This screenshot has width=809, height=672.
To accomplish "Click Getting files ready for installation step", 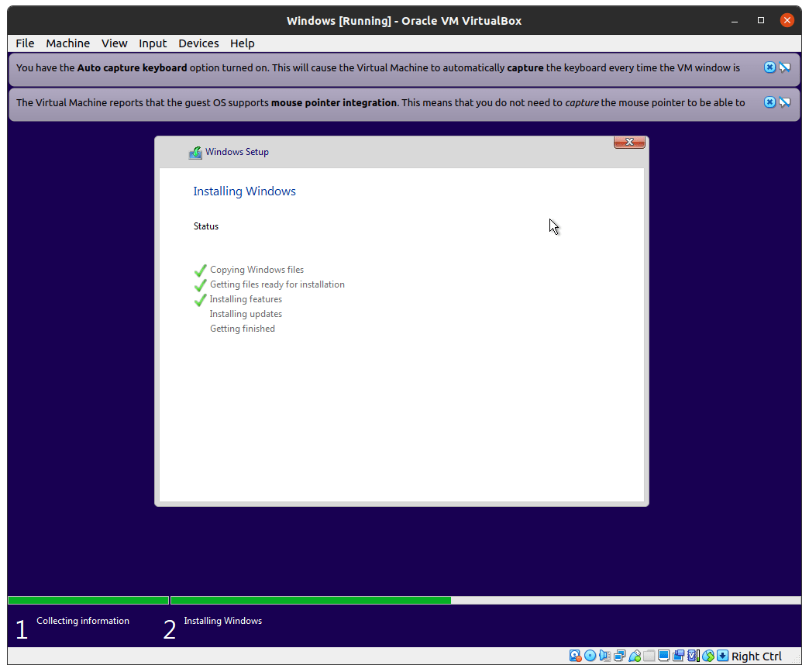I will 277,284.
